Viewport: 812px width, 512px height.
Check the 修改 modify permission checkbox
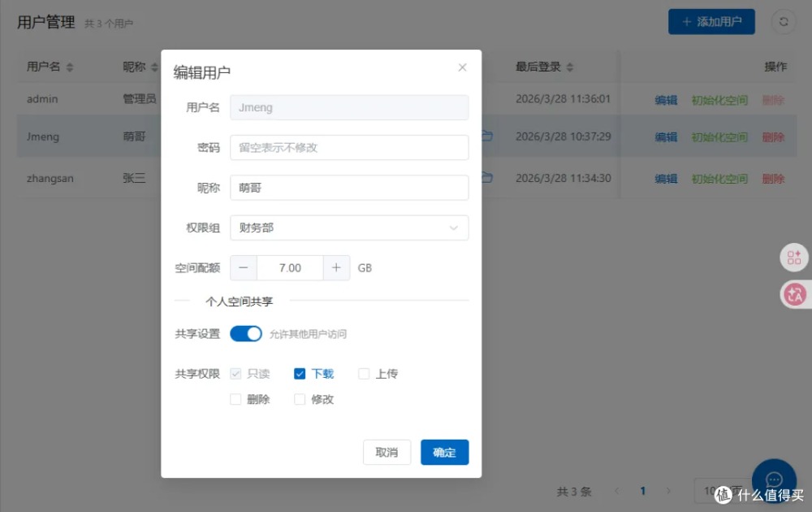[300, 400]
